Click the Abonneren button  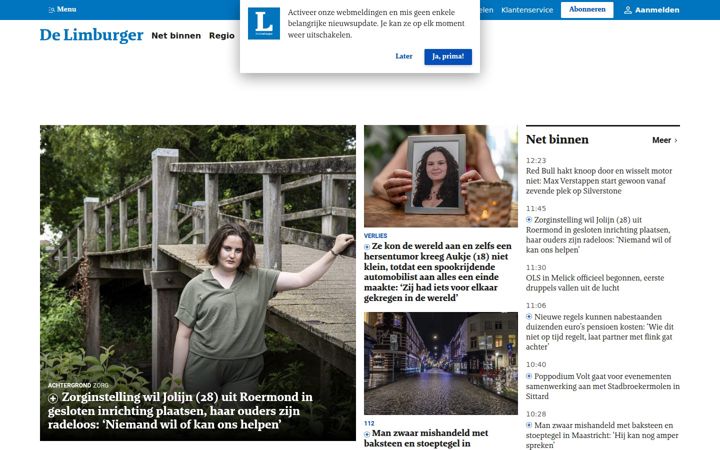coord(587,10)
